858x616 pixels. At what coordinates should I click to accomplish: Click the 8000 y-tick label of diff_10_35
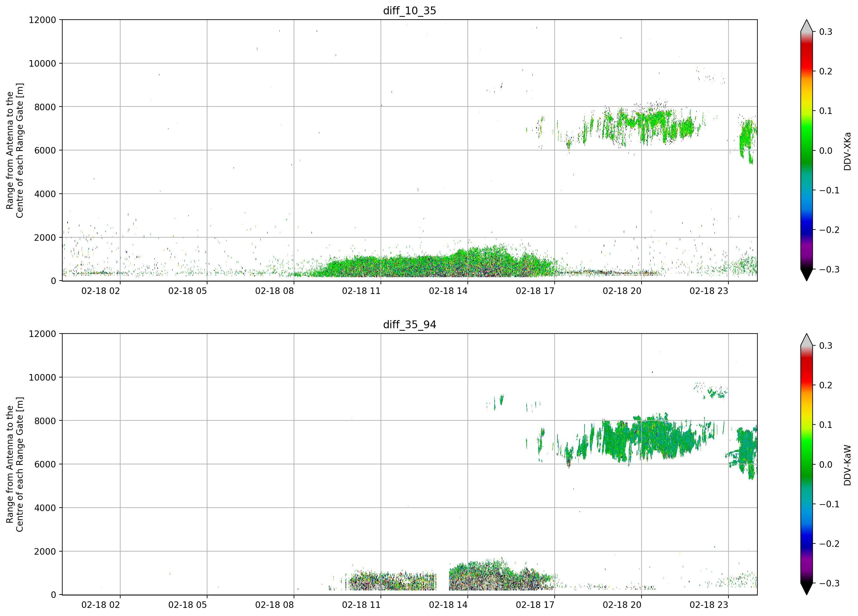[45, 107]
